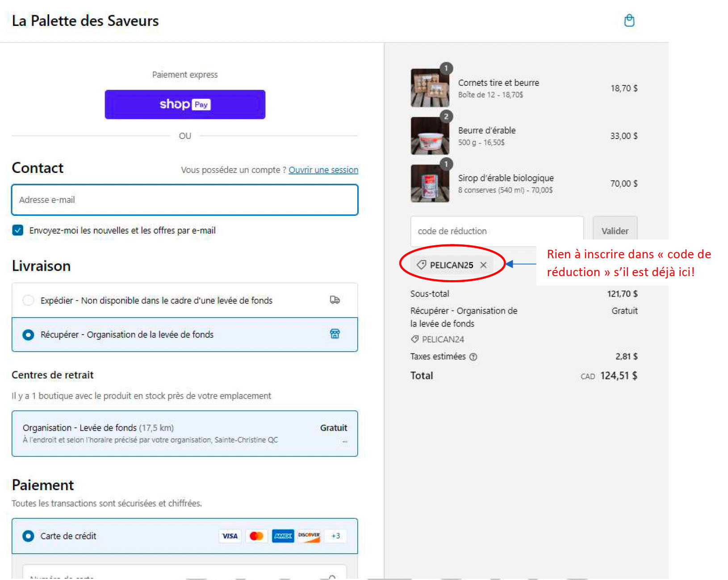Click the Taxes estimées help icon
Image resolution: width=728 pixels, height=580 pixels.
point(473,357)
